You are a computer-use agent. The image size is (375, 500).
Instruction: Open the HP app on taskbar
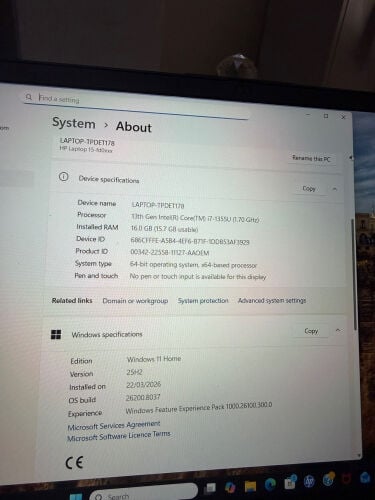pyautogui.click(x=309, y=481)
